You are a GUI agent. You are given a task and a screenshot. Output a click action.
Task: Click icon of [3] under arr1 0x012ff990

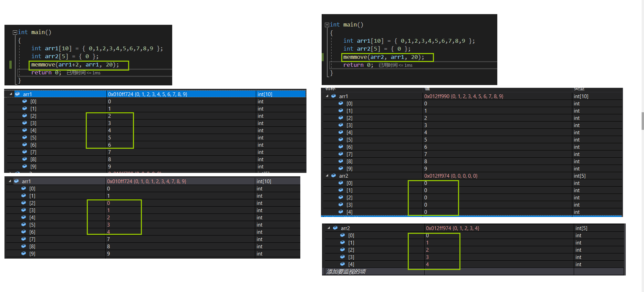pos(341,125)
